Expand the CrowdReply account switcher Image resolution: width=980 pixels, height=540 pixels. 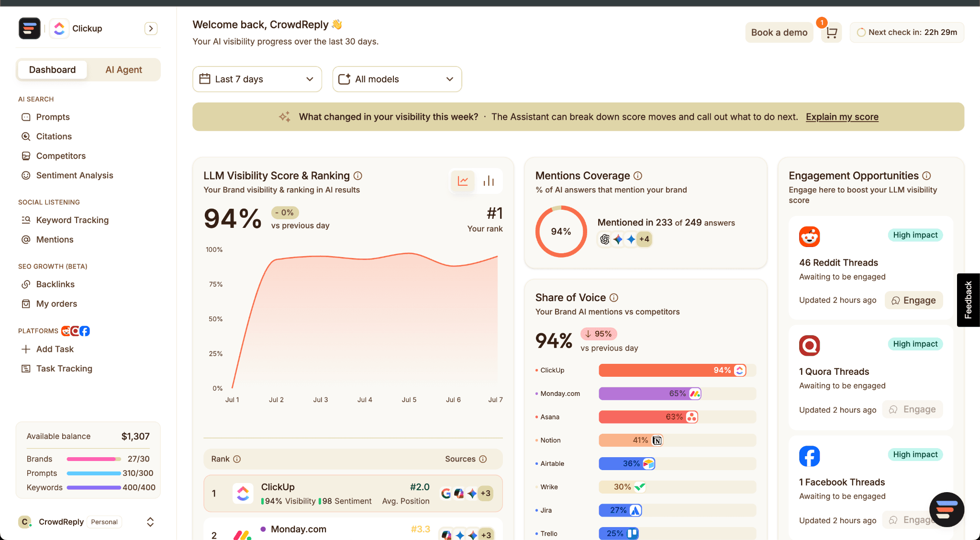150,522
